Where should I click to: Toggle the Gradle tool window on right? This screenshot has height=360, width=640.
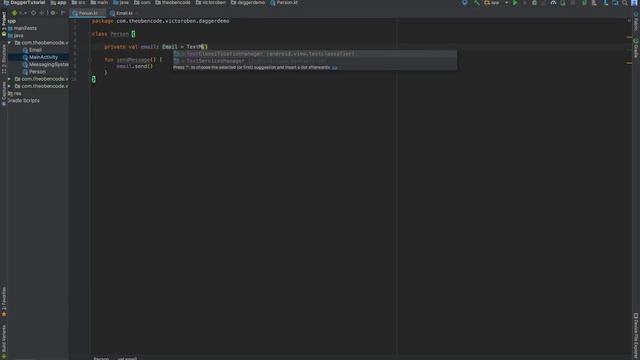636,48
